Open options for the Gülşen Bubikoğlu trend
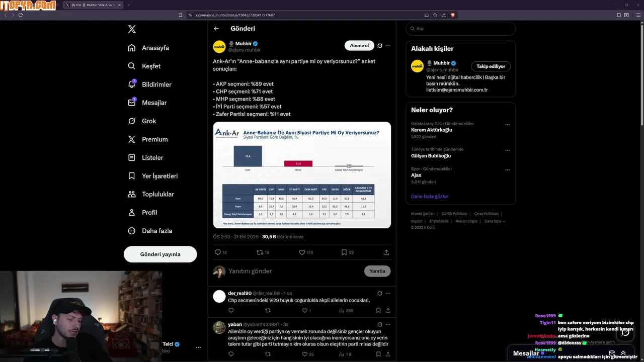 (x=508, y=150)
